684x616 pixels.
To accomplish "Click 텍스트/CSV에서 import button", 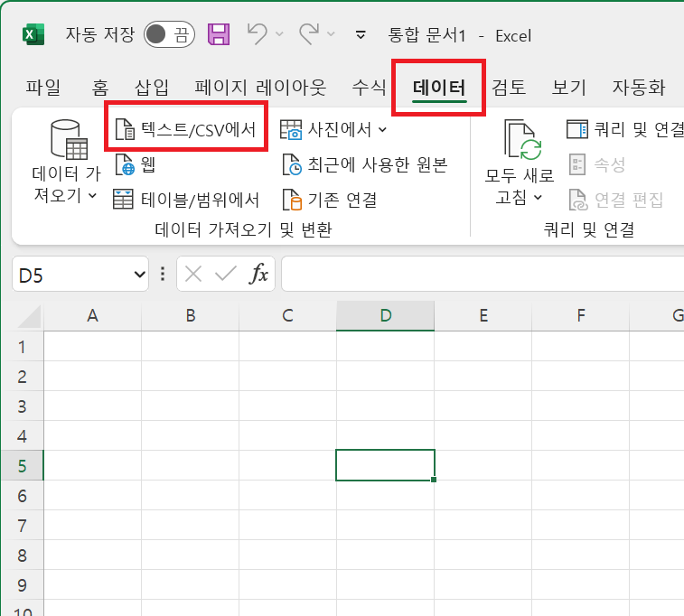I will tap(186, 129).
